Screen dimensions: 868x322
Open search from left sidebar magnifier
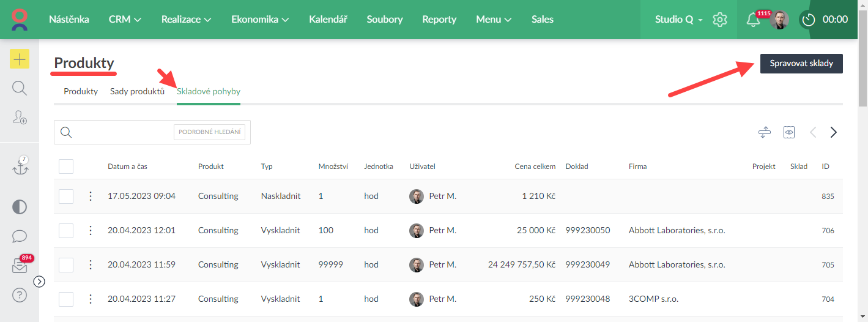coord(20,88)
